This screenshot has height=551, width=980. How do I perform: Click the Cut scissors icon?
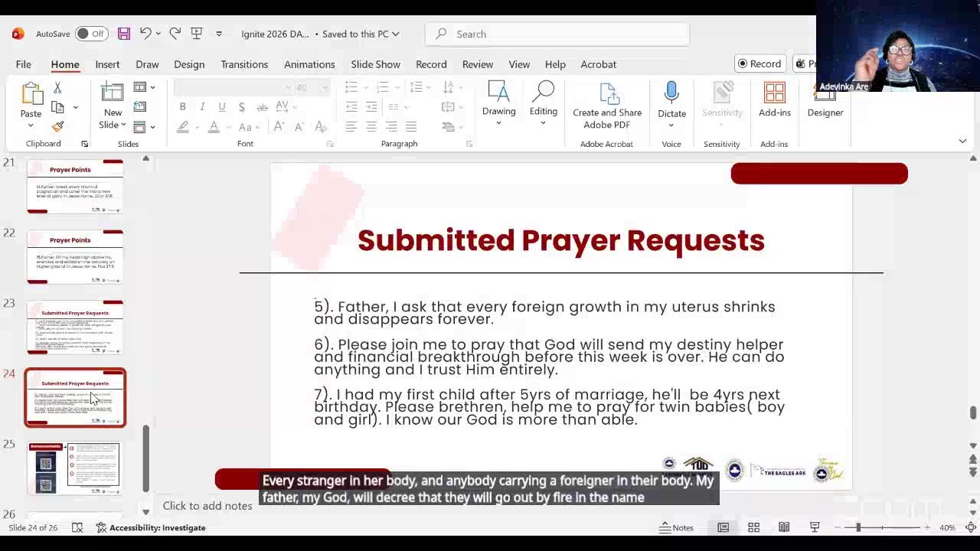click(x=57, y=88)
